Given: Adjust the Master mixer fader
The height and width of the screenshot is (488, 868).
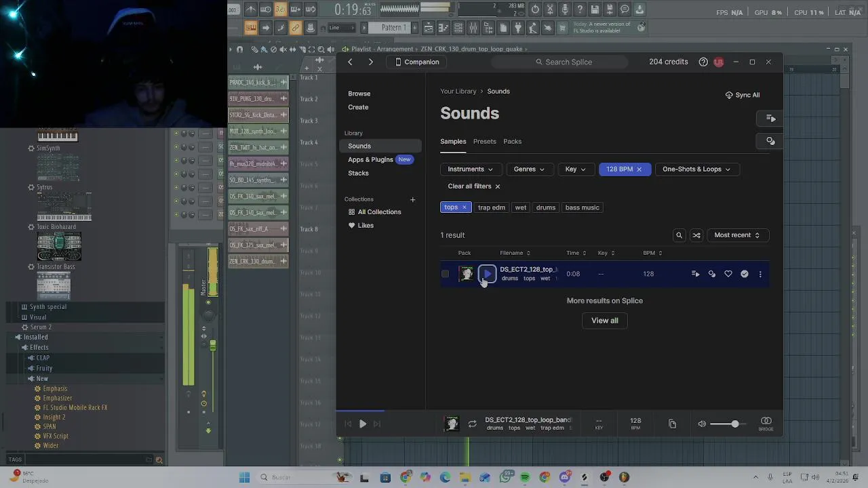Looking at the screenshot, I should [213, 346].
